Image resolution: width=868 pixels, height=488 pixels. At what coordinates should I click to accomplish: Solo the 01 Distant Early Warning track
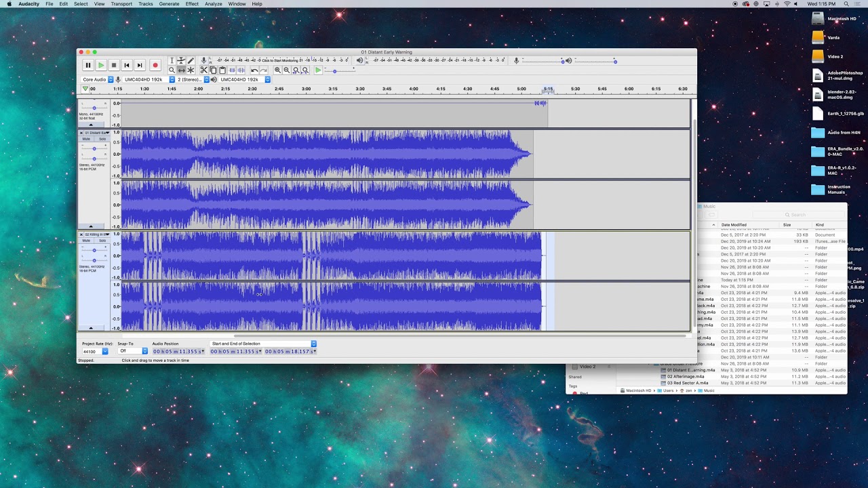coord(102,139)
